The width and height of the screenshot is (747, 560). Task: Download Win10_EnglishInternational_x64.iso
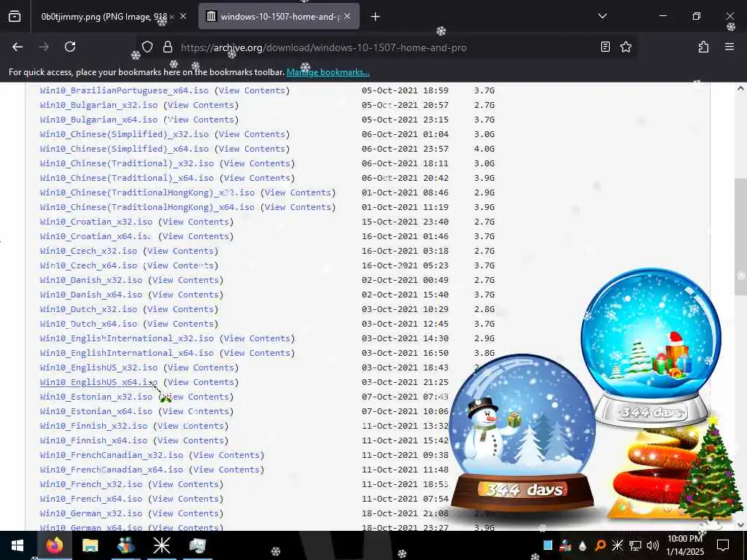(127, 353)
